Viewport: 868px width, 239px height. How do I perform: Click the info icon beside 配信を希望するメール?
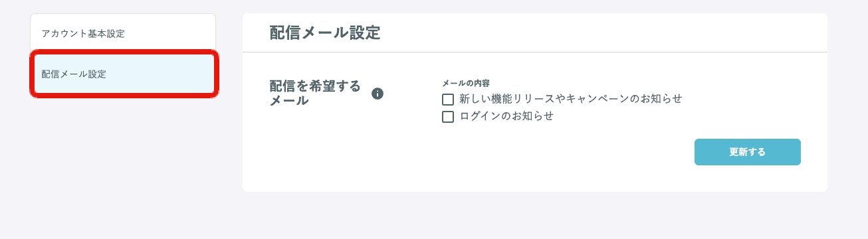point(378,94)
